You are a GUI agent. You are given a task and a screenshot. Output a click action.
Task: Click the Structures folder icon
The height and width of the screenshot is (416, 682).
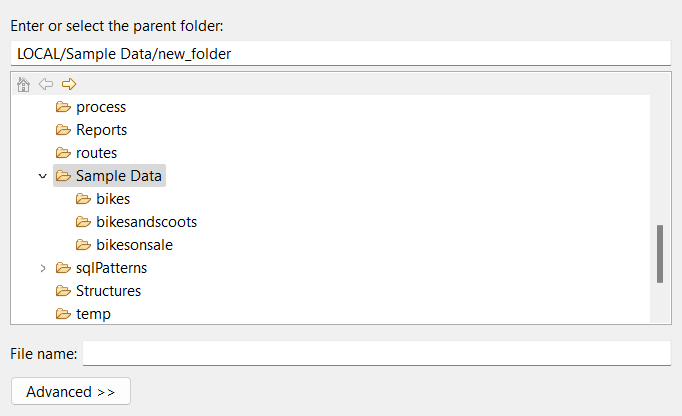coord(64,291)
